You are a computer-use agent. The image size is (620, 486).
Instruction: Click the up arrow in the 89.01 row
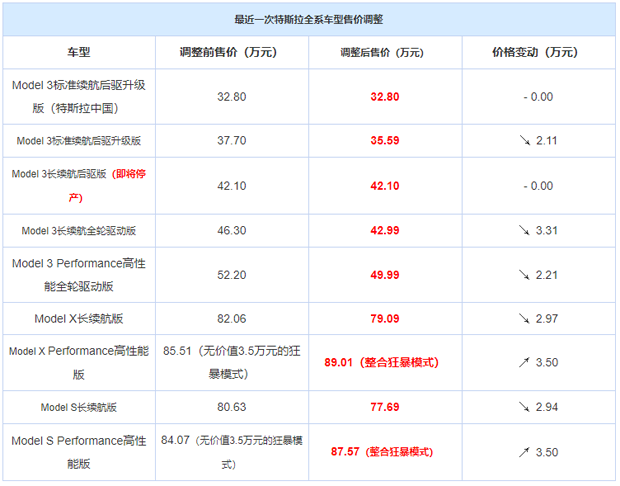(x=524, y=362)
